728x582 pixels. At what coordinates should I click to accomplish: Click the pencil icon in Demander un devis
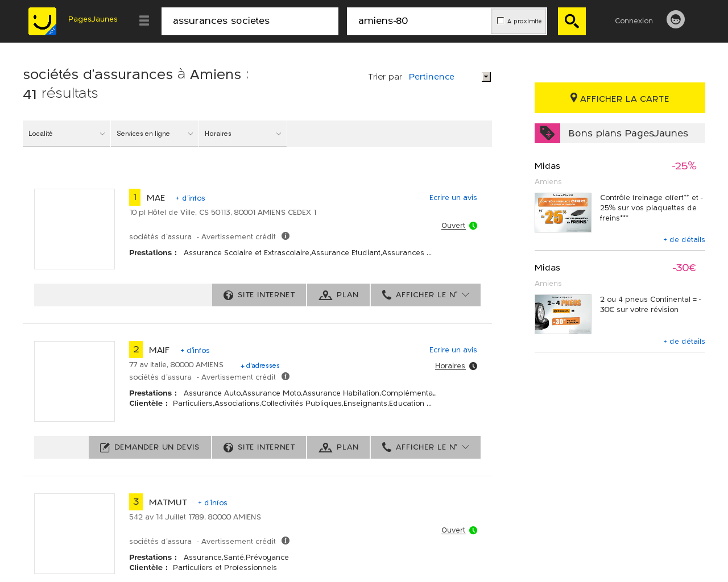tap(105, 447)
